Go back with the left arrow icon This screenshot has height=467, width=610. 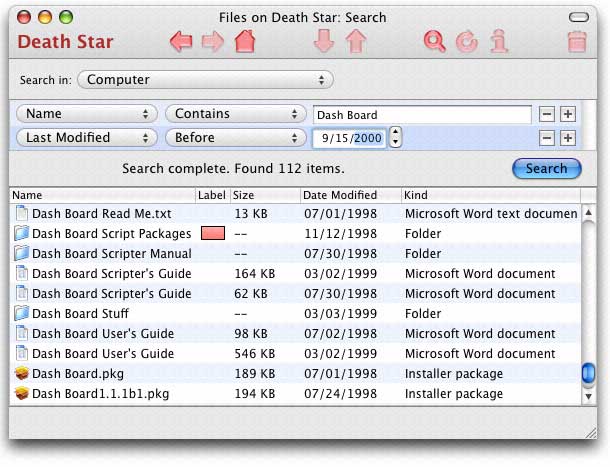[x=181, y=41]
